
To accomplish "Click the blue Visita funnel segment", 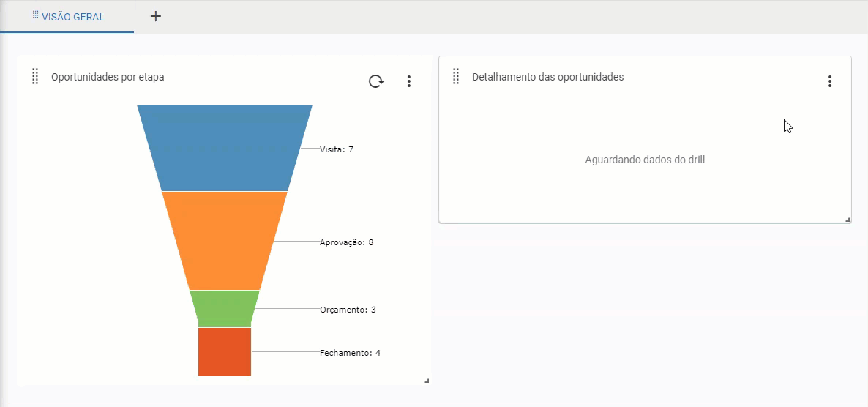I will tap(225, 148).
